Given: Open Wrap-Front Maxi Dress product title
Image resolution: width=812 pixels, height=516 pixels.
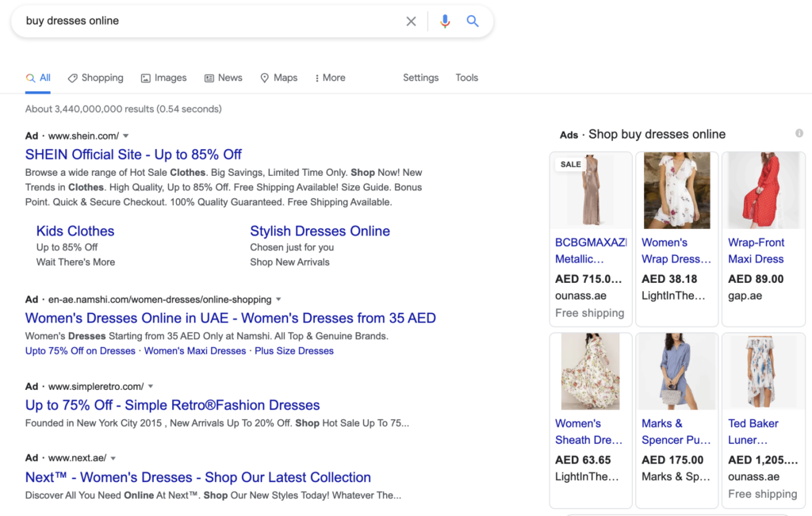Looking at the screenshot, I should tap(756, 251).
